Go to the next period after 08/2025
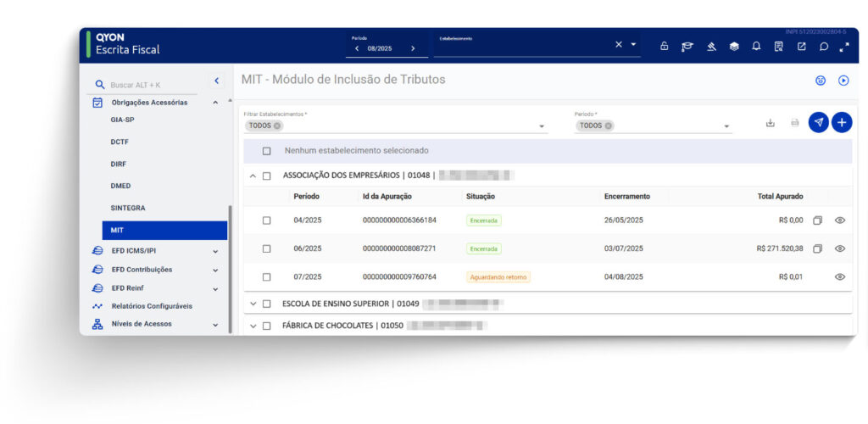868x424 pixels. click(x=413, y=48)
